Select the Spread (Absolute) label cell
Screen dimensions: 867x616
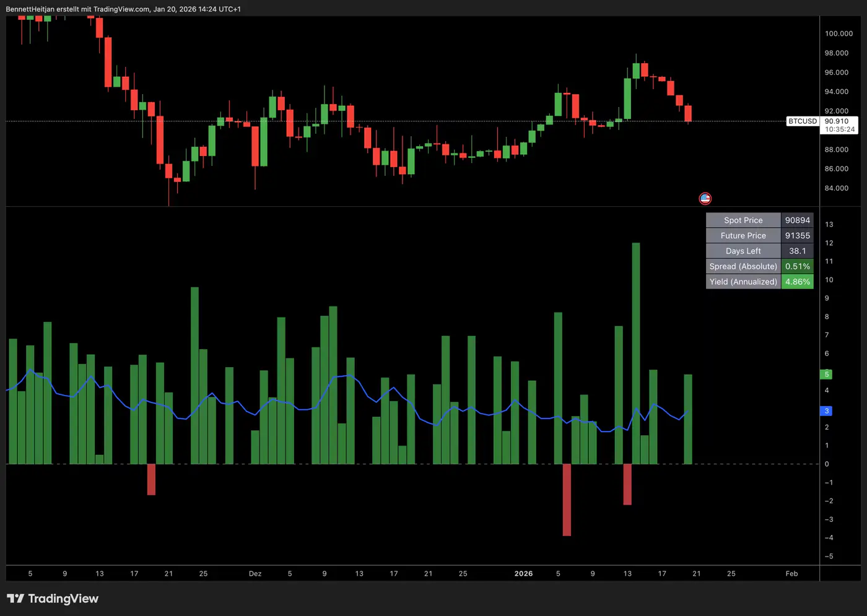point(743,266)
